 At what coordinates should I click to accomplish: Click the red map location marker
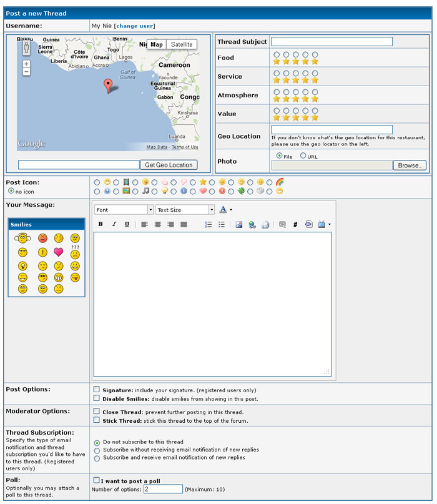click(108, 86)
